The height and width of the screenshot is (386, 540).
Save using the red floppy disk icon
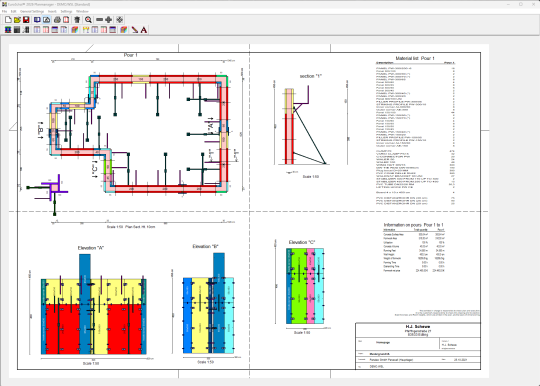coord(26,20)
